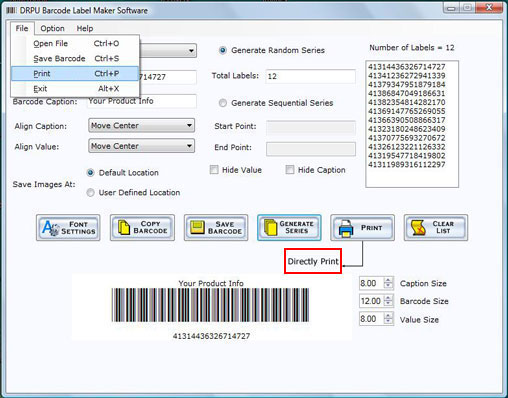Select Generate Sequential Series radio button
The image size is (508, 398).
coord(223,103)
